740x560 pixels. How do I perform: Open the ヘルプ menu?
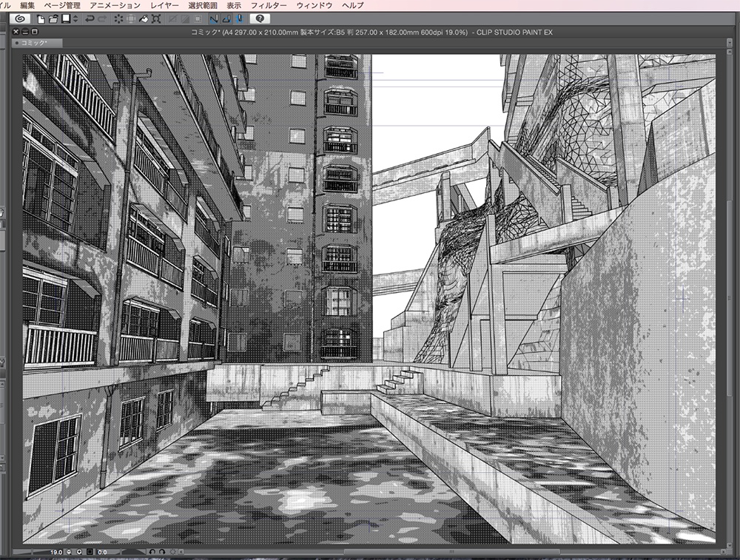(x=352, y=5)
